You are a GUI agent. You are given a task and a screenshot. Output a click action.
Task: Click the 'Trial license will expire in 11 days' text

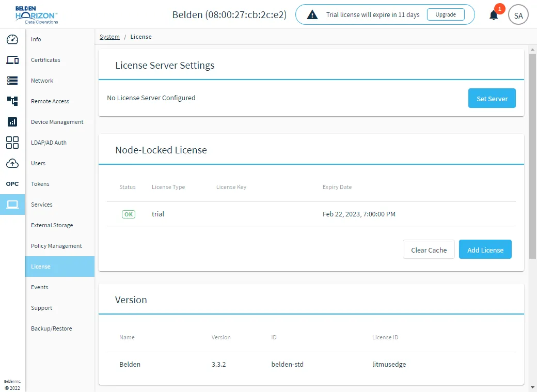click(x=373, y=15)
